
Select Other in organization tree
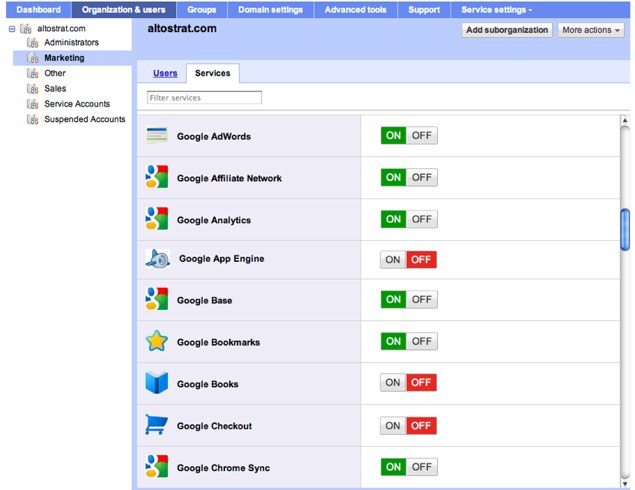point(55,73)
